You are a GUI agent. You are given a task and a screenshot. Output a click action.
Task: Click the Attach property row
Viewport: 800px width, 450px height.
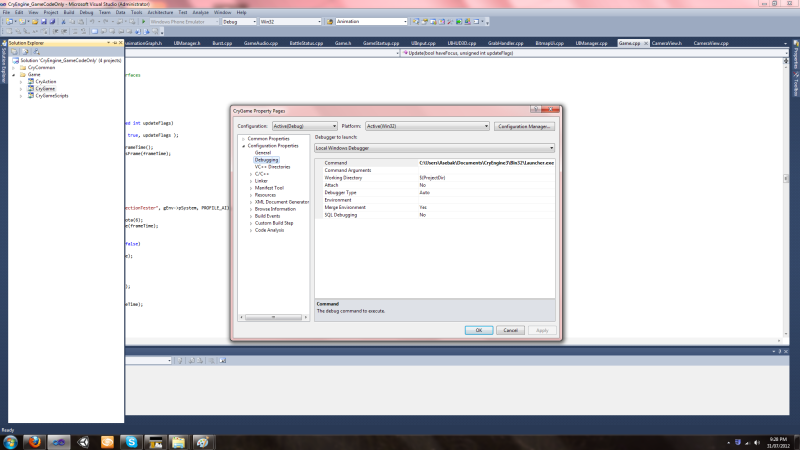[x=435, y=185]
